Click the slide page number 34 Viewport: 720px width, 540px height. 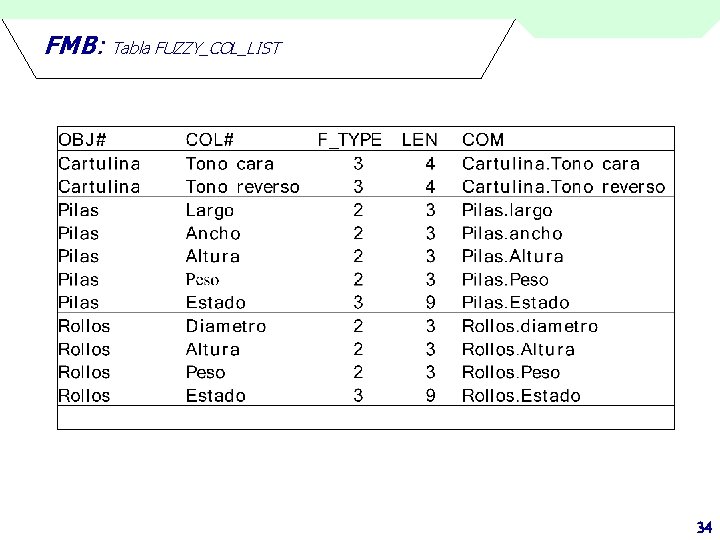point(704,527)
